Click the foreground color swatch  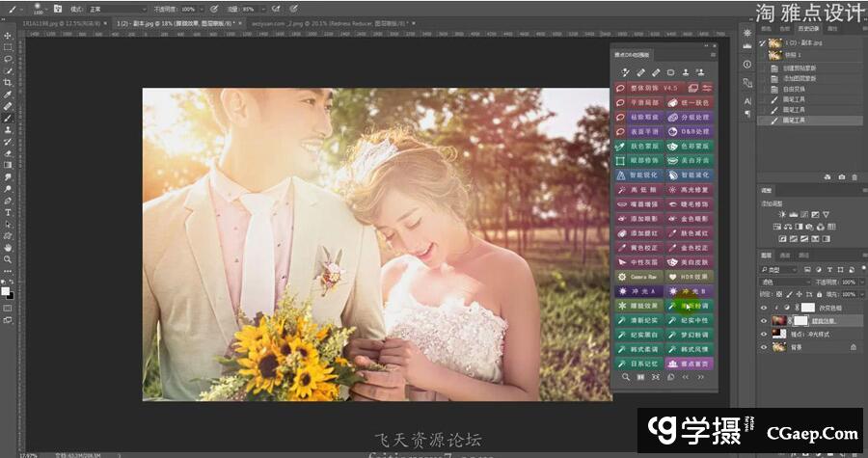[6, 289]
